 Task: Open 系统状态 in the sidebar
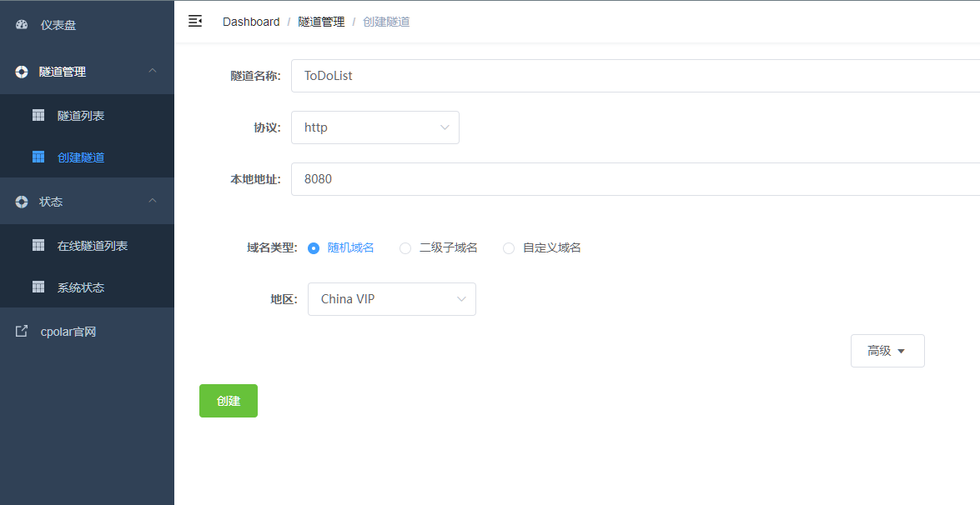pyautogui.click(x=87, y=287)
